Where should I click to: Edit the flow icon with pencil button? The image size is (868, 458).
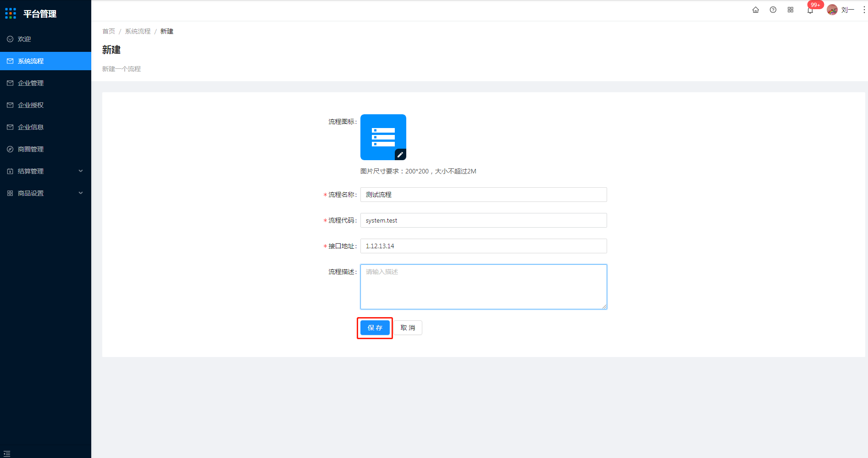coord(400,155)
